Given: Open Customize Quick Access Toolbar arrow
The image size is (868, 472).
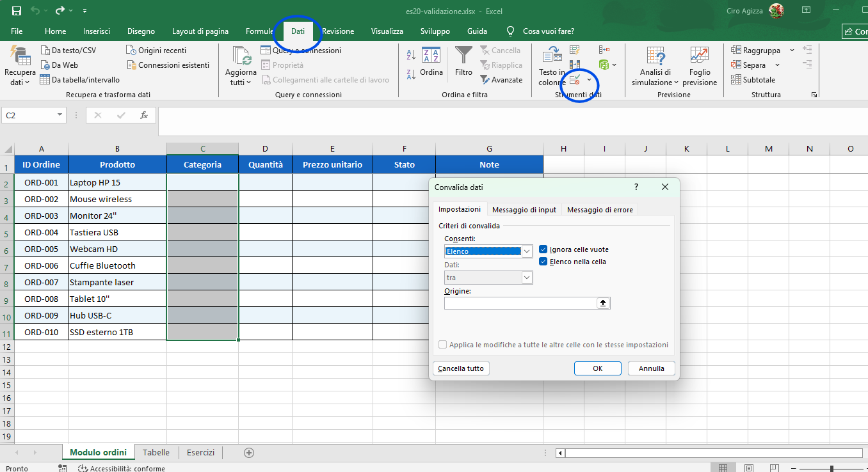Looking at the screenshot, I should (x=85, y=11).
